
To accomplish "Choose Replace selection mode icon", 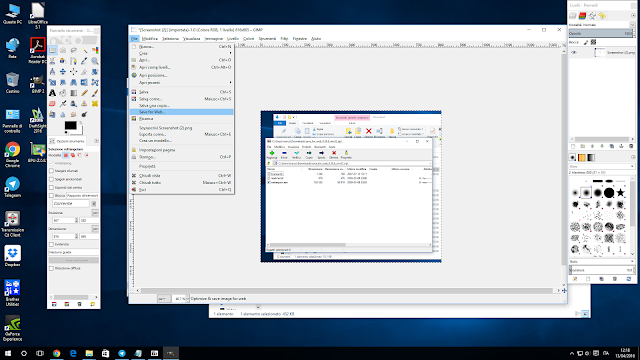I will click(66, 155).
